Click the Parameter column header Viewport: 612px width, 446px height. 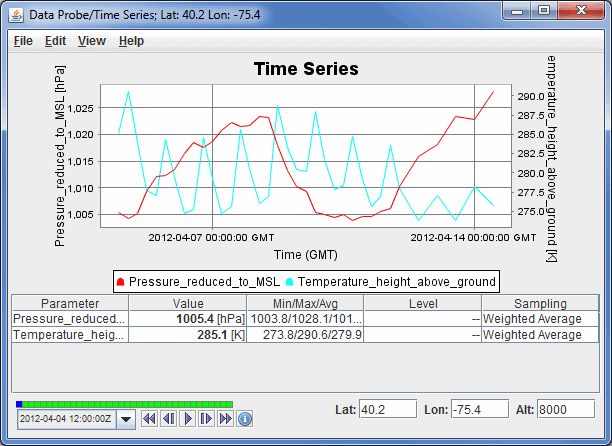(x=70, y=303)
